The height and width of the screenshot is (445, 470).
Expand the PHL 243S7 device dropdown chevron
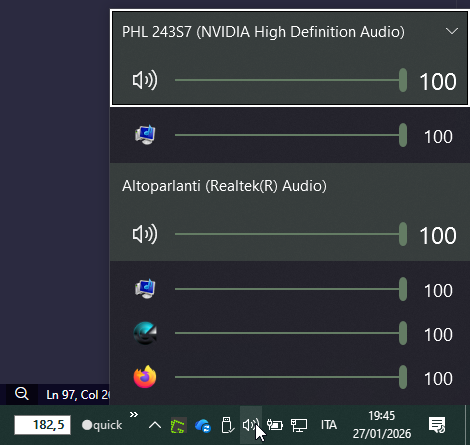pyautogui.click(x=452, y=31)
